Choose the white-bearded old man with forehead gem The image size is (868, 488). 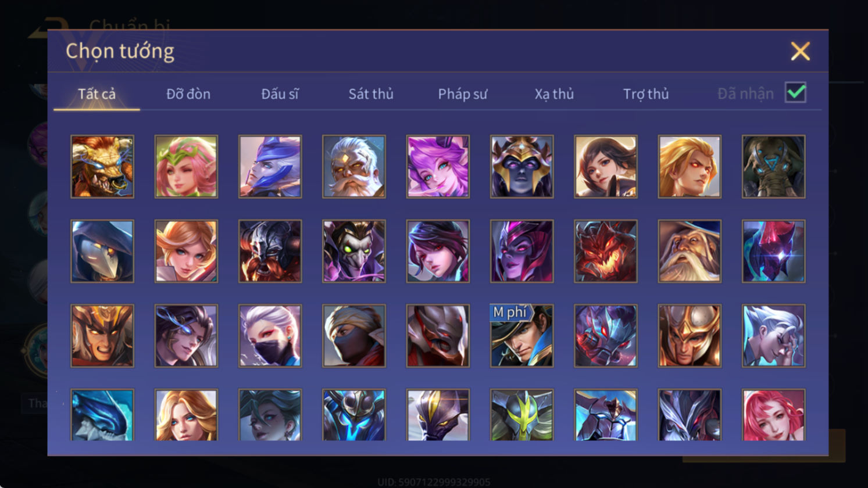(354, 167)
